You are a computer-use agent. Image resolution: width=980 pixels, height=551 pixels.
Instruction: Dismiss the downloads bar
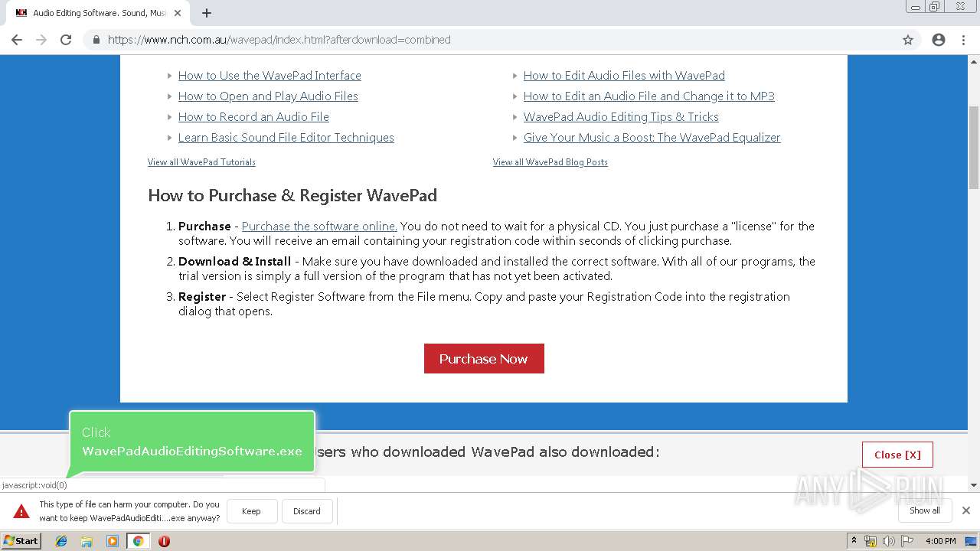click(x=966, y=510)
